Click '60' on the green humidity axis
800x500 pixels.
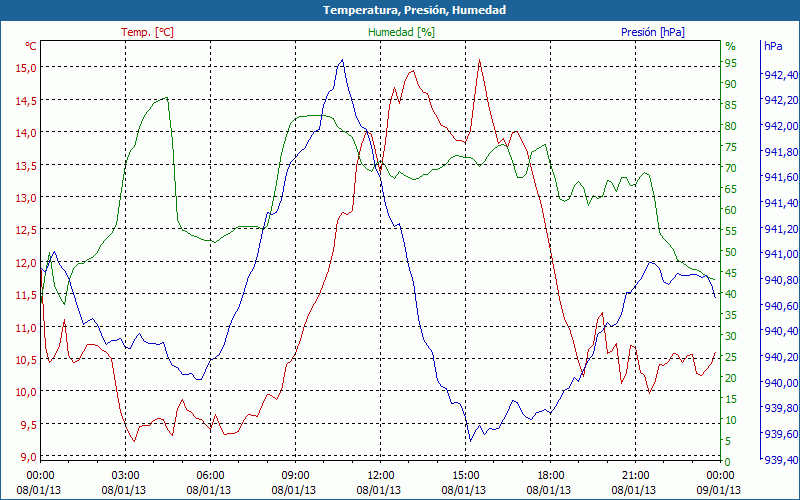coord(731,210)
